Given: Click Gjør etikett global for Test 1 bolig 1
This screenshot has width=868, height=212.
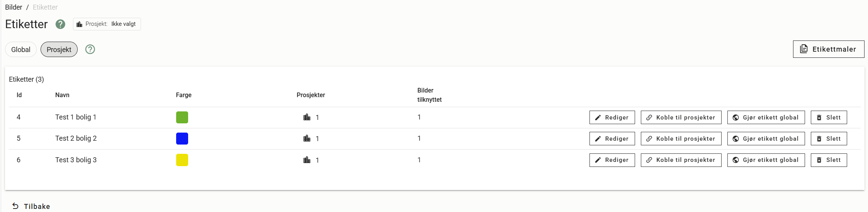Looking at the screenshot, I should click(x=766, y=118).
